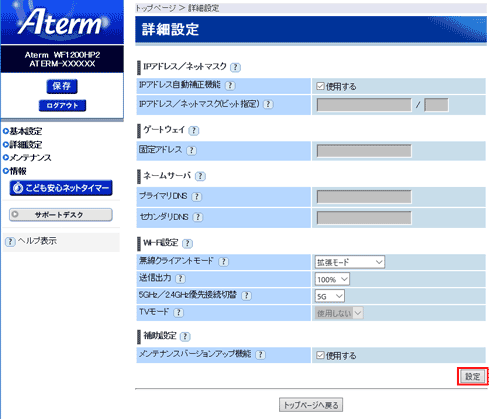The width and height of the screenshot is (500, 419).
Task: Click the IPアドレス input field
Action: [x=364, y=105]
